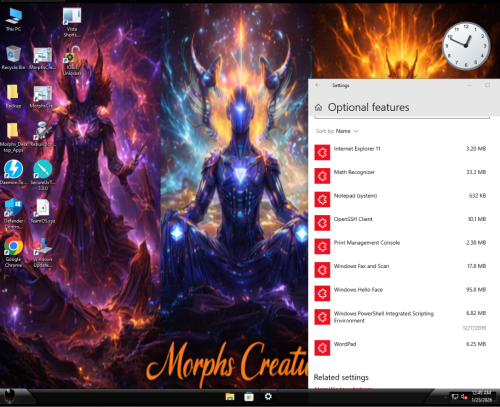Expand the OpenSSH Client feature entry

click(400, 223)
